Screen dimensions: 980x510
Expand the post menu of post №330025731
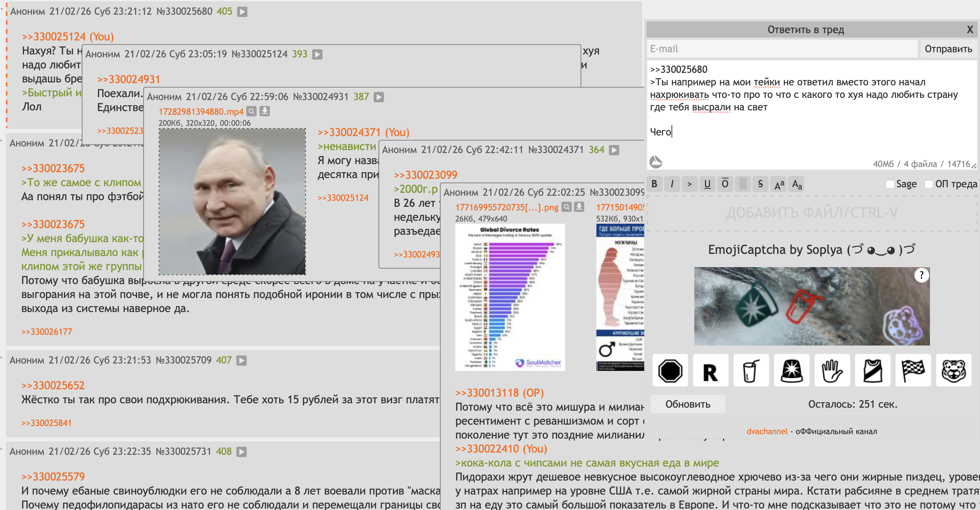(242, 452)
